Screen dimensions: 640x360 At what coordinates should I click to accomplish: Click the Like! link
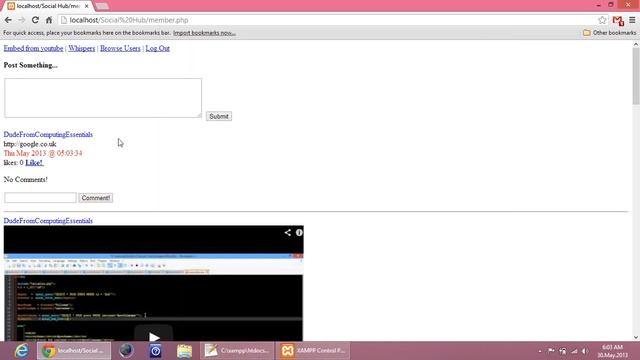click(x=34, y=162)
